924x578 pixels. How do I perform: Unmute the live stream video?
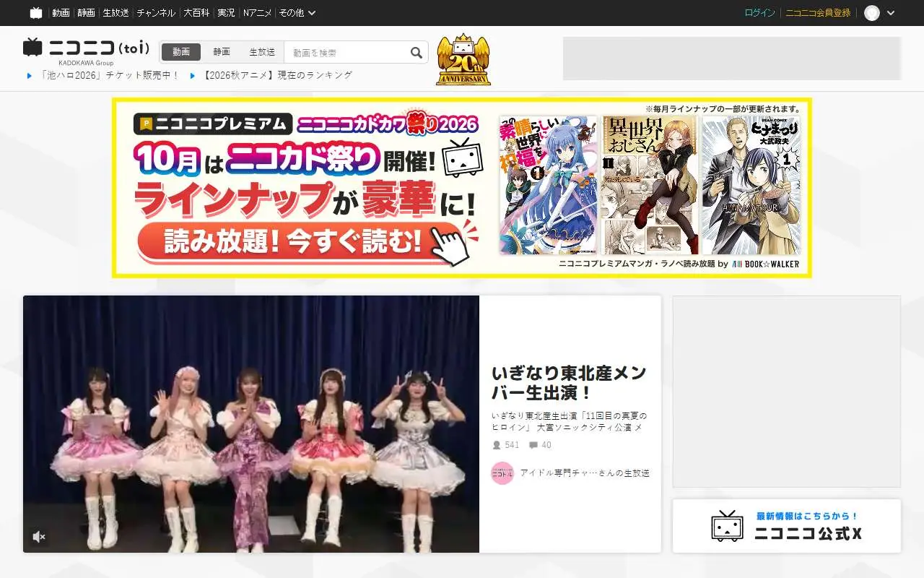tap(39, 537)
